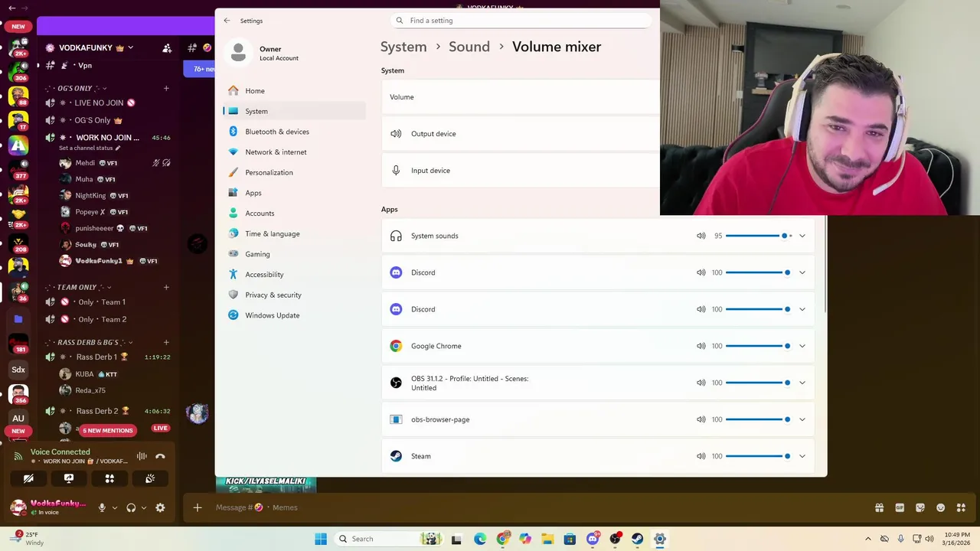980x551 pixels.
Task: Join the Rass Derb 1 voice channel
Action: pyautogui.click(x=96, y=357)
